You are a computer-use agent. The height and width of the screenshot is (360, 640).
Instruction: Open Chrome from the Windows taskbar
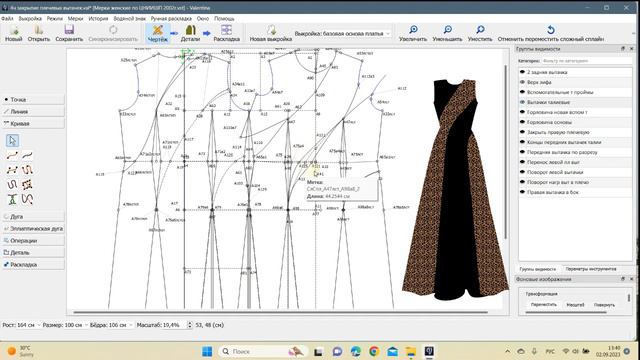tap(374, 351)
